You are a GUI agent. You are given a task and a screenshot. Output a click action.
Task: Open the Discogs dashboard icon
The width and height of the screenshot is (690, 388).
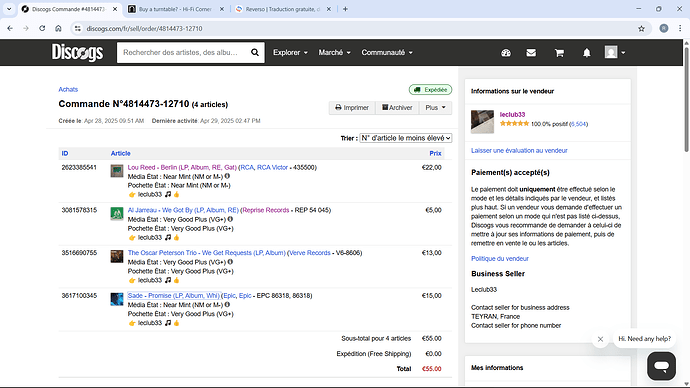click(506, 53)
